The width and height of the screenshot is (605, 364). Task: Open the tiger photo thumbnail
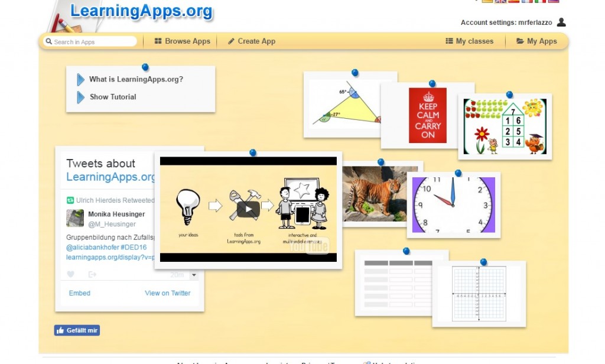click(x=374, y=194)
